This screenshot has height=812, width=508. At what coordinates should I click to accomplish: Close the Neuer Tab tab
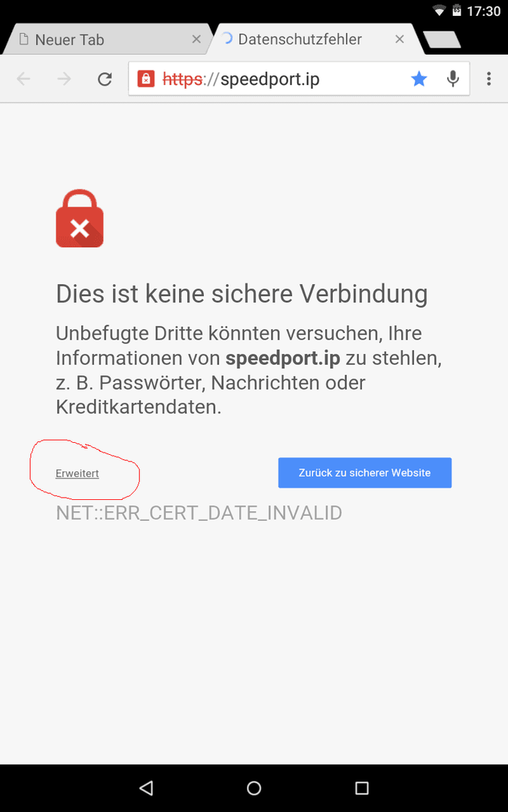tap(196, 39)
